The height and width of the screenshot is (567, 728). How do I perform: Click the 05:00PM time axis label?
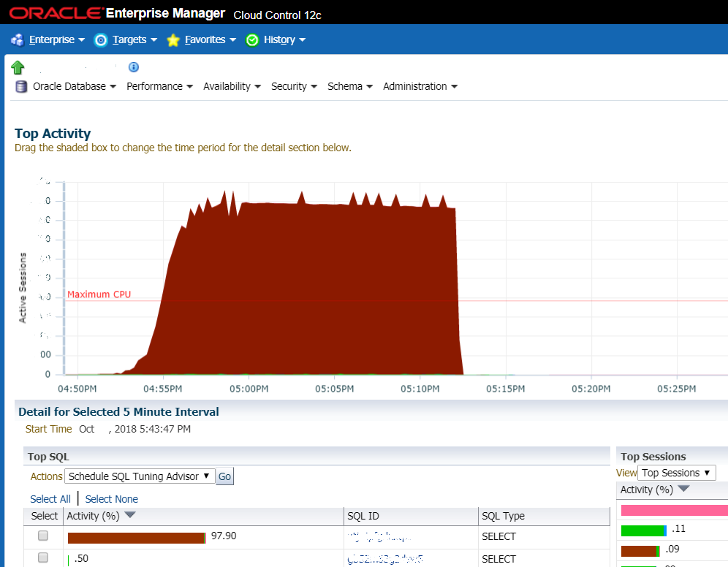pyautogui.click(x=249, y=389)
